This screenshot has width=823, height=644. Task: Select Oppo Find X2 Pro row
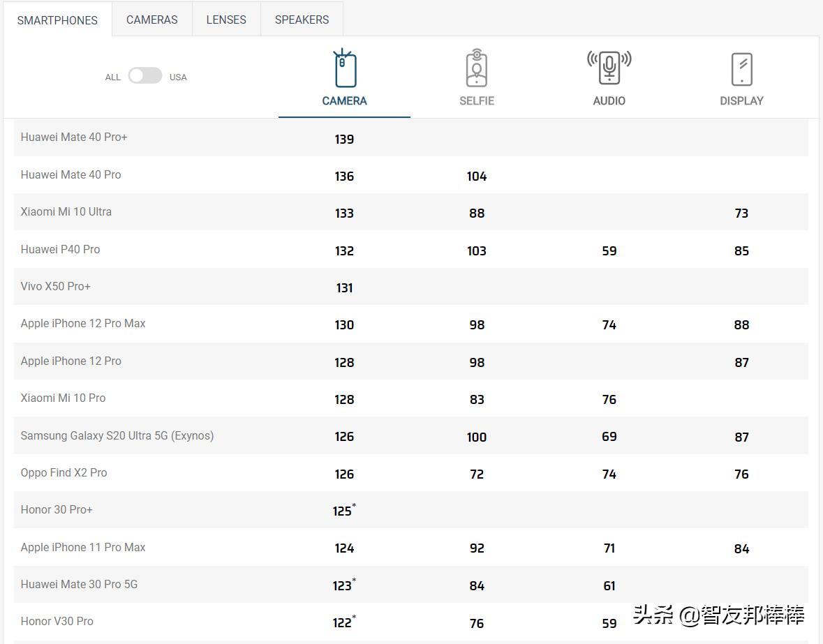click(x=64, y=472)
